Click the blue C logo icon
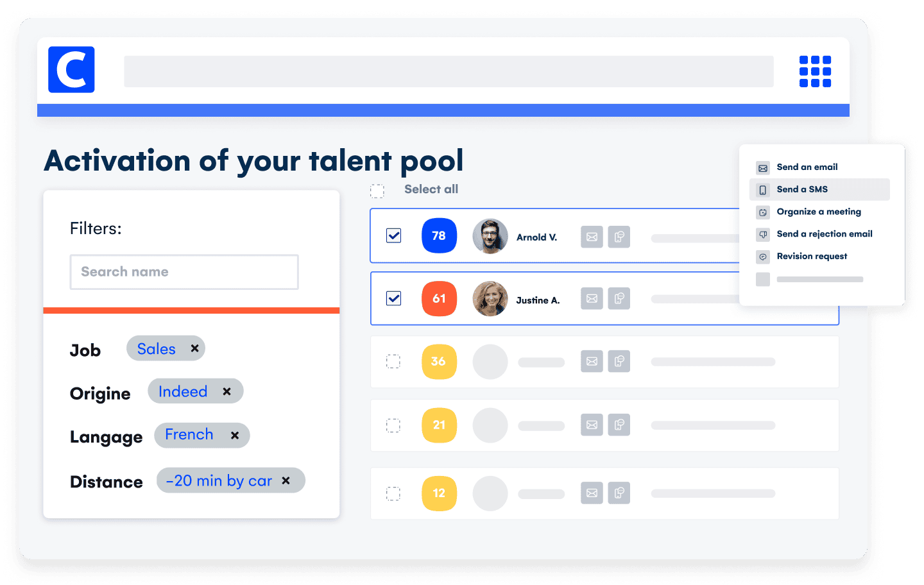Screen dimensions: 924x585 71,70
